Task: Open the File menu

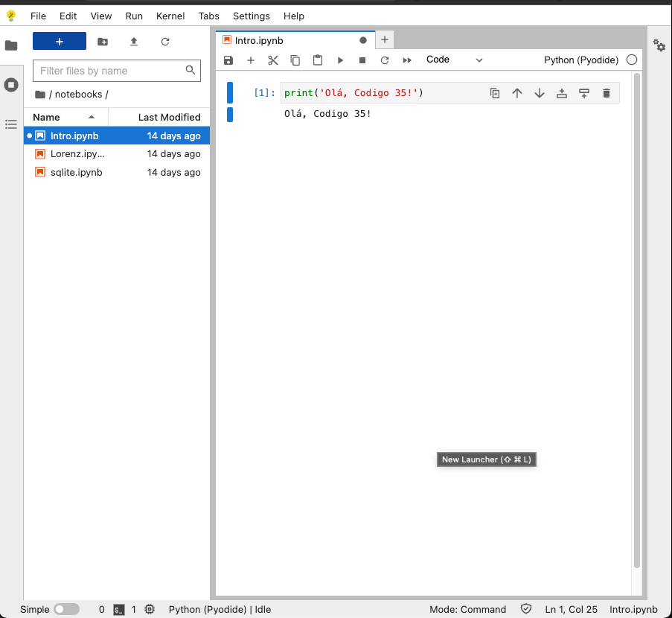Action: tap(38, 16)
